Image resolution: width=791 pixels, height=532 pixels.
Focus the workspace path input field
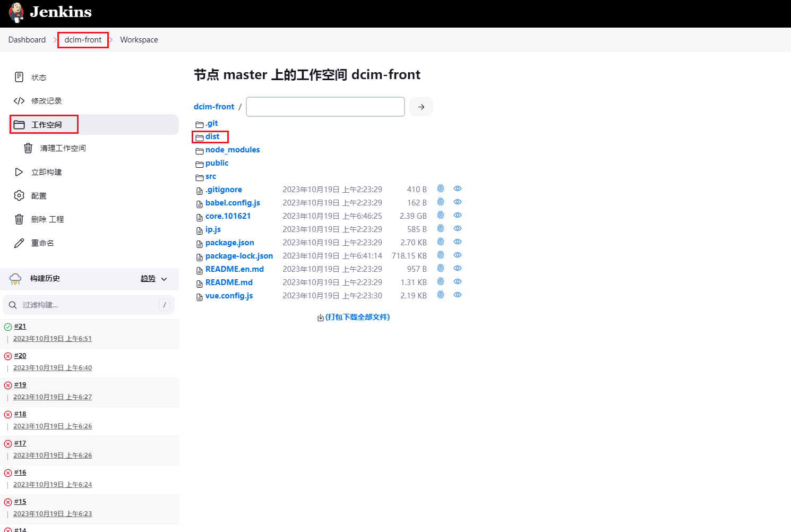pos(325,107)
